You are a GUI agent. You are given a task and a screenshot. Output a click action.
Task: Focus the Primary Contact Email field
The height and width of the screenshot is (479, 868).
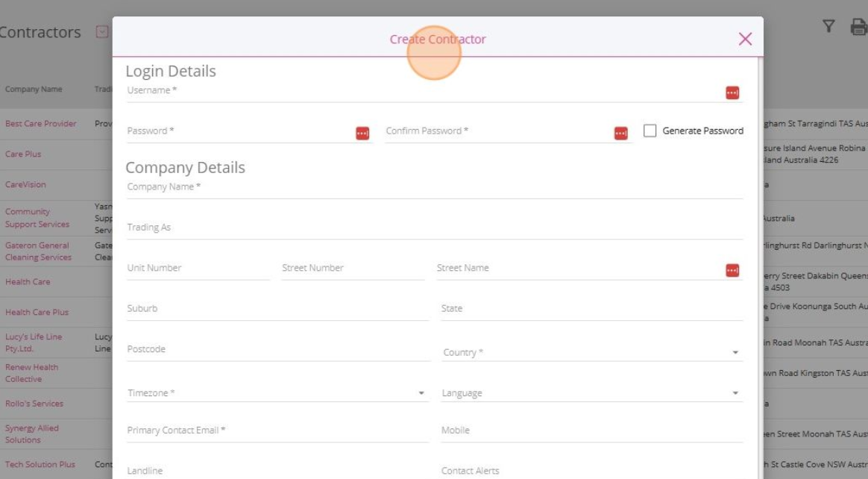pos(277,431)
